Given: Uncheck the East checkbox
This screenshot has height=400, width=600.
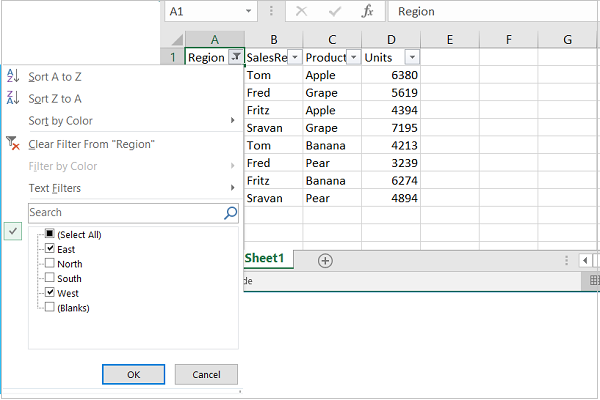Looking at the screenshot, I should pos(48,249).
